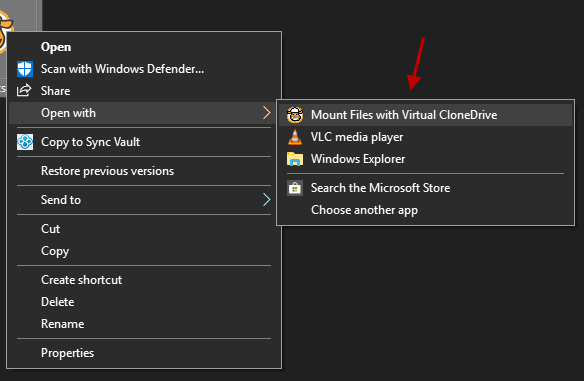Expand the Send to submenu arrow
584x381 pixels.
[x=266, y=200]
